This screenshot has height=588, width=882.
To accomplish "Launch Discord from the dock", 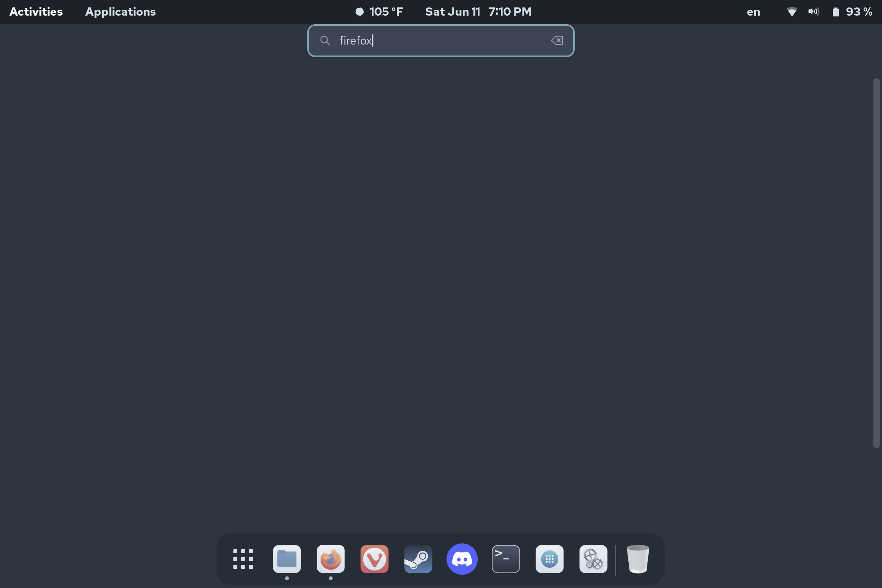I will point(462,559).
